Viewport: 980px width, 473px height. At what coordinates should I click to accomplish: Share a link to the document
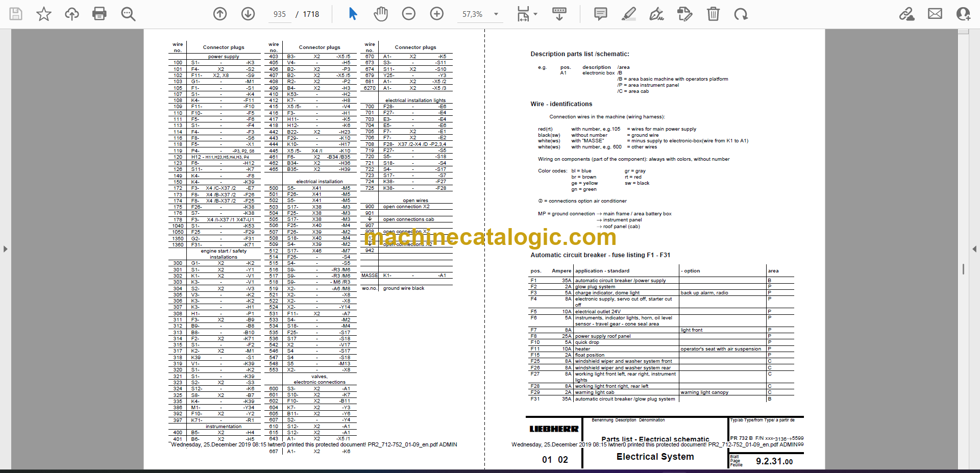click(907, 14)
